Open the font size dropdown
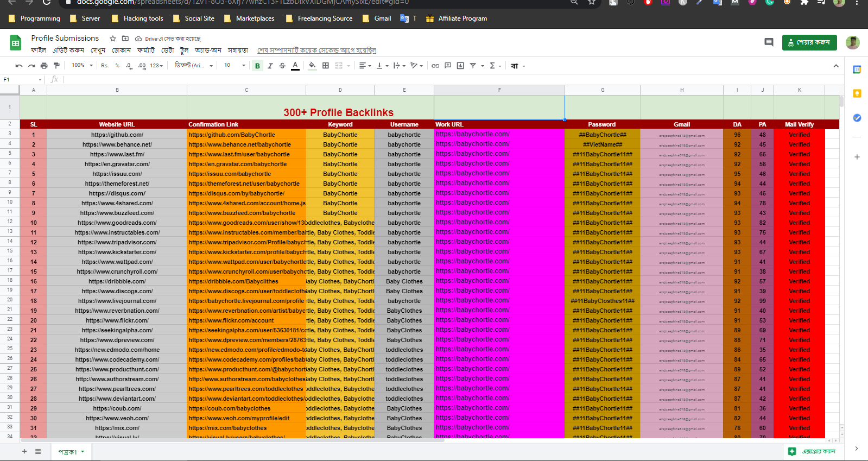This screenshot has width=868, height=461. click(235, 66)
